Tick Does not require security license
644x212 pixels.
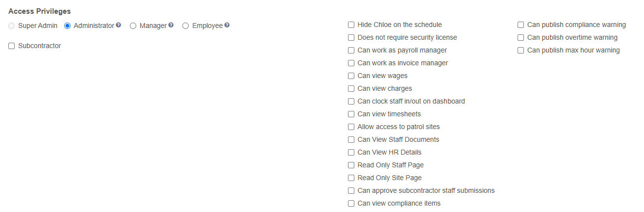pos(351,38)
